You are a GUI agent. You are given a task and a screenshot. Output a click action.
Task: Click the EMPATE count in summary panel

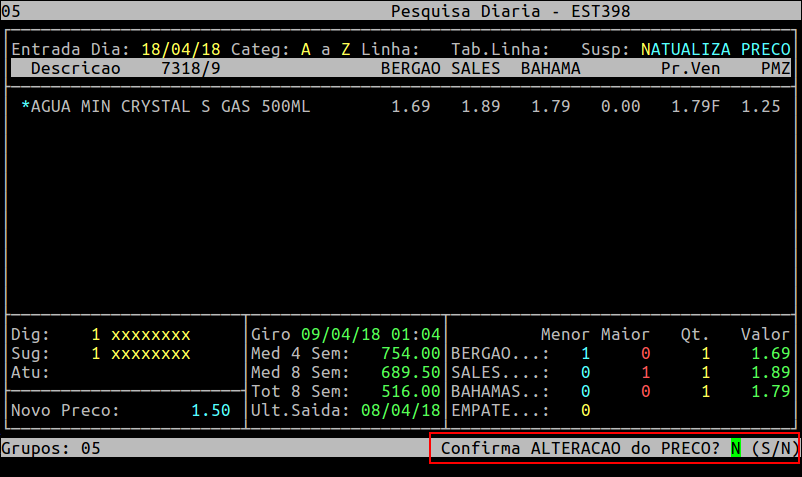[x=585, y=410]
